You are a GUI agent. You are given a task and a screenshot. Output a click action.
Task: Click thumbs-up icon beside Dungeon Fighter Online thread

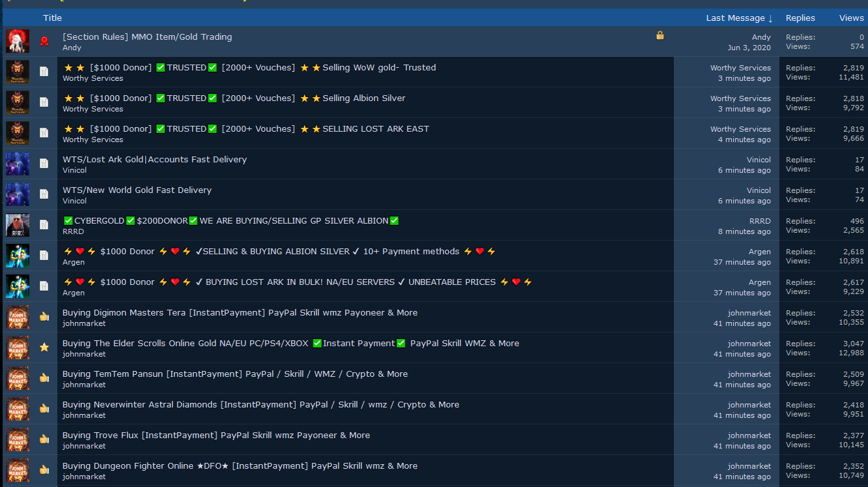[44, 470]
